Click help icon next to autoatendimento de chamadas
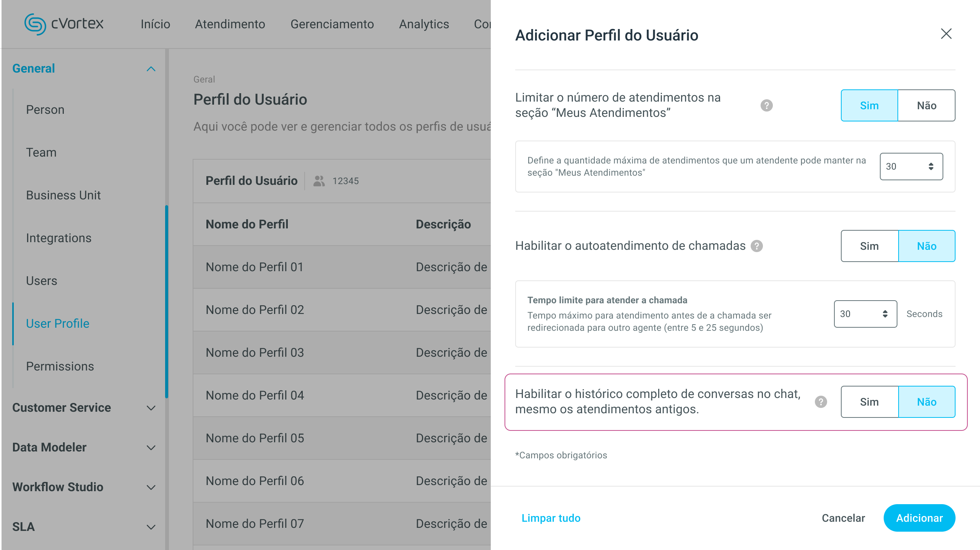980x550 pixels. pos(757,246)
